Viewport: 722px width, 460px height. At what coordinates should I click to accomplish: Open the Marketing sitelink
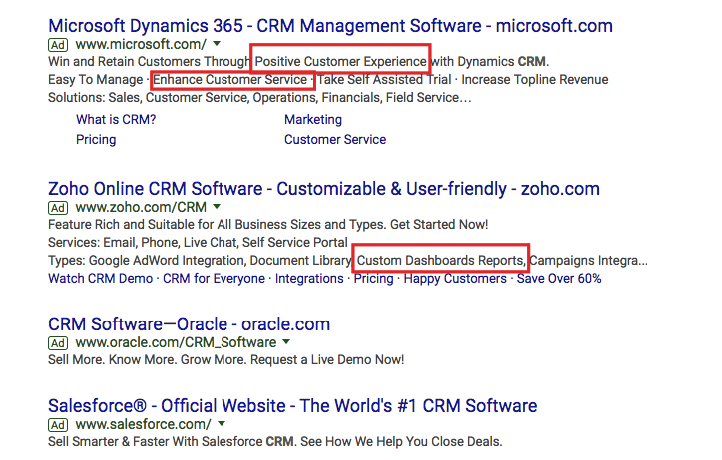coord(313,120)
